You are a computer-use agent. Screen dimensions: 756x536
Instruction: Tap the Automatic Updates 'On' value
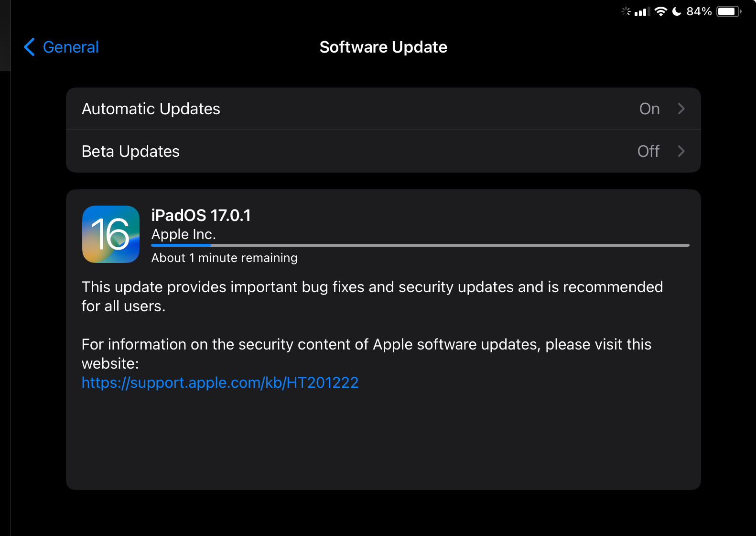pyautogui.click(x=649, y=109)
